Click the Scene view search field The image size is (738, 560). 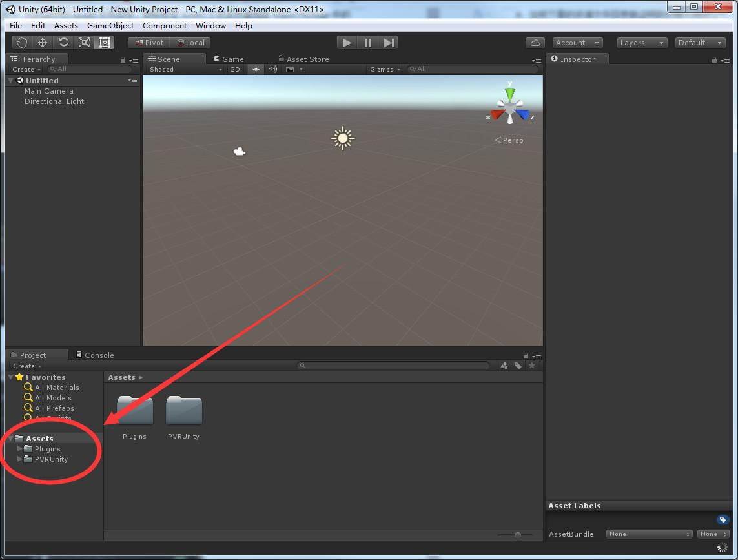[473, 69]
